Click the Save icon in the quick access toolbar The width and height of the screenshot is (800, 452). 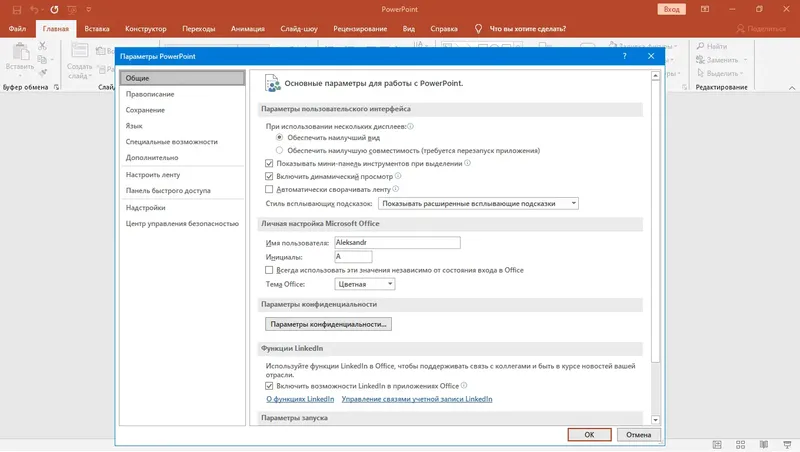point(17,9)
